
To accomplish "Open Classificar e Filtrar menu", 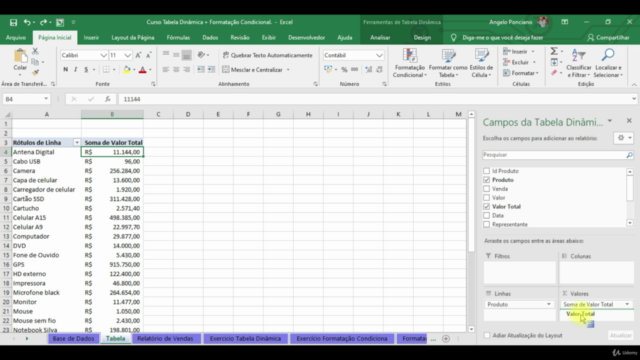I will pos(578,63).
